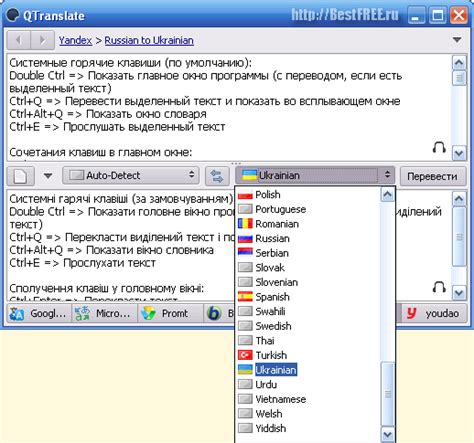Click the Babylon b service icon
The height and width of the screenshot is (443, 474).
click(x=214, y=314)
